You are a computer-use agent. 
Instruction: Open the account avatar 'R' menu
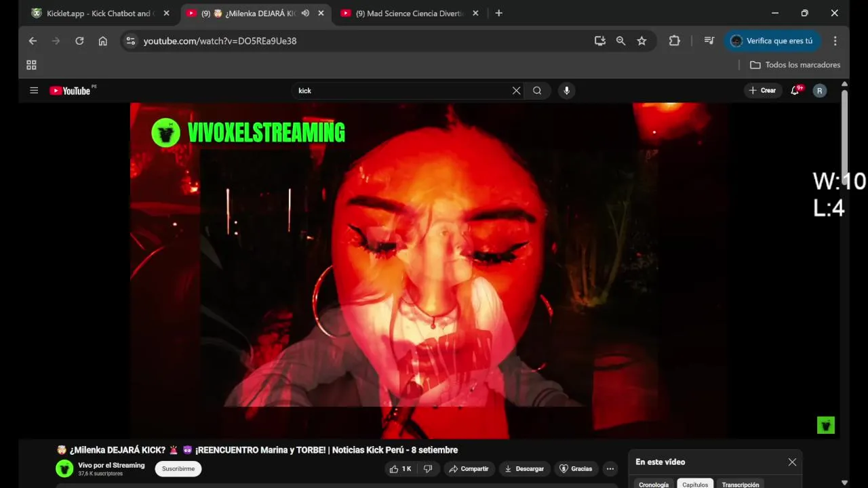point(820,90)
